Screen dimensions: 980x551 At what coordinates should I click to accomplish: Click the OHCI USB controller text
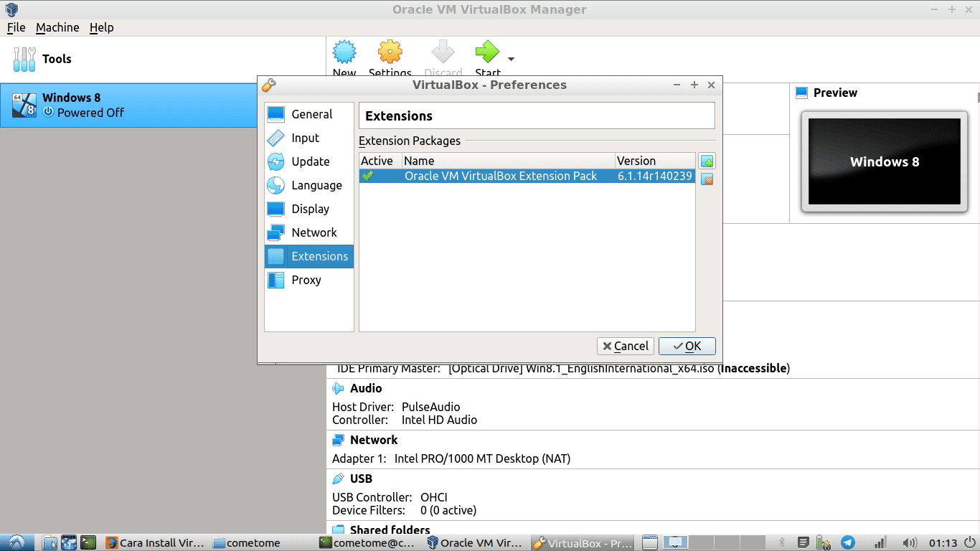[434, 497]
